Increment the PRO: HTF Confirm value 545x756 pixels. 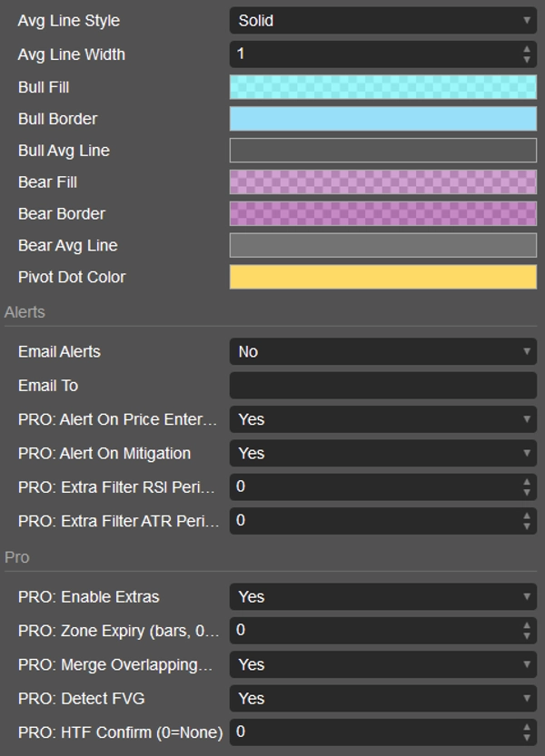point(529,727)
